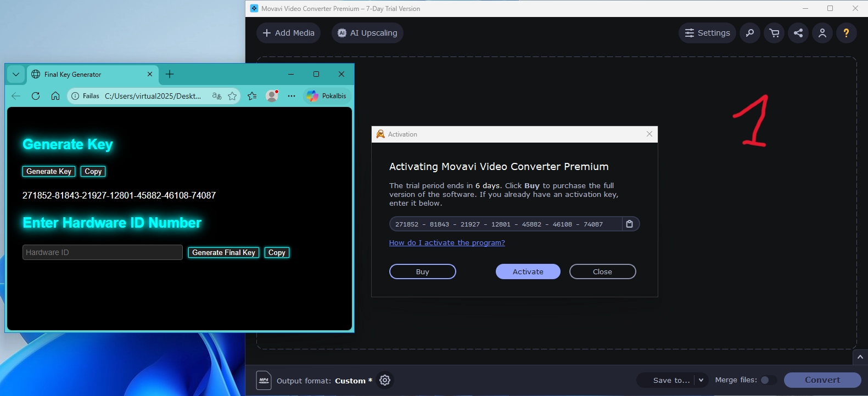Open the user account icon

[x=822, y=33]
